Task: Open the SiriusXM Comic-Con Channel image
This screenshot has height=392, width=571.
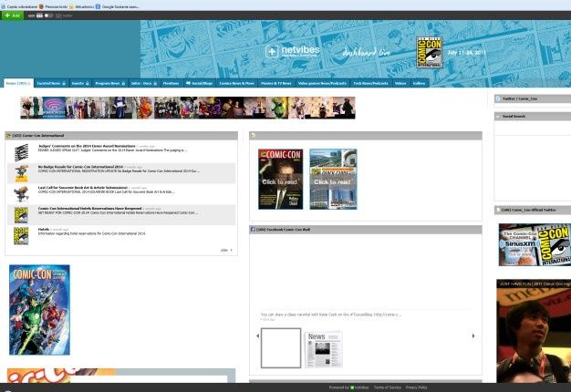Action: click(535, 244)
